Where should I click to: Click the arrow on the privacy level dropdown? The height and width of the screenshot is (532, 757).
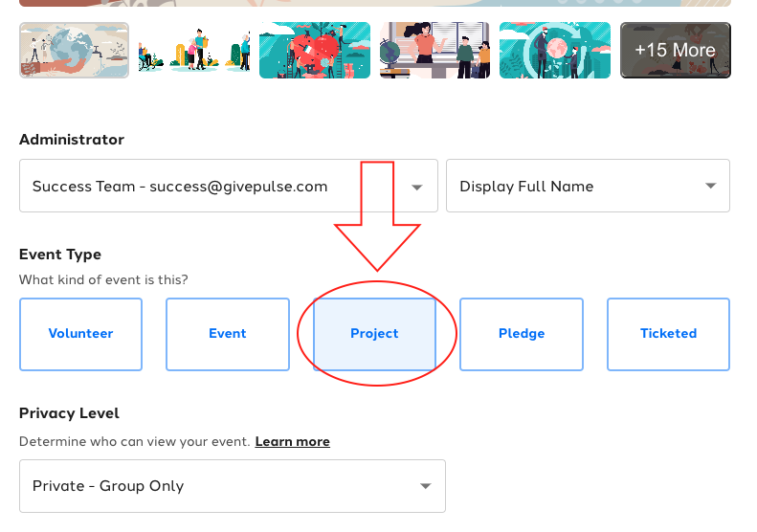(x=425, y=486)
